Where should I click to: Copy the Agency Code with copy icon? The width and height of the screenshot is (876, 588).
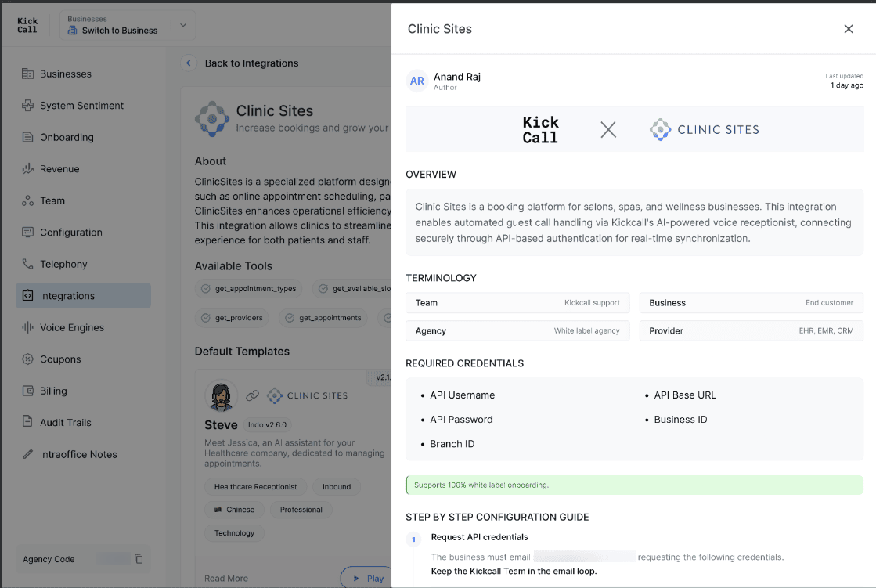coord(139,559)
